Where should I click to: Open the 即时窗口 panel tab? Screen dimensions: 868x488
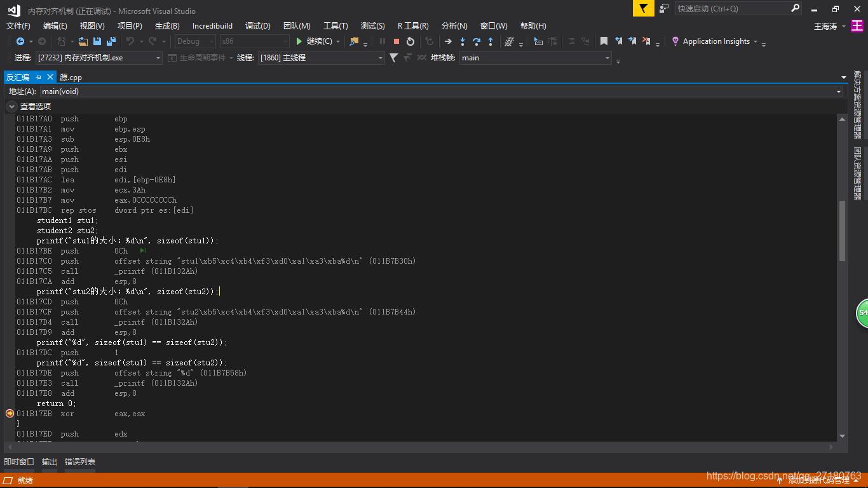pyautogui.click(x=19, y=462)
